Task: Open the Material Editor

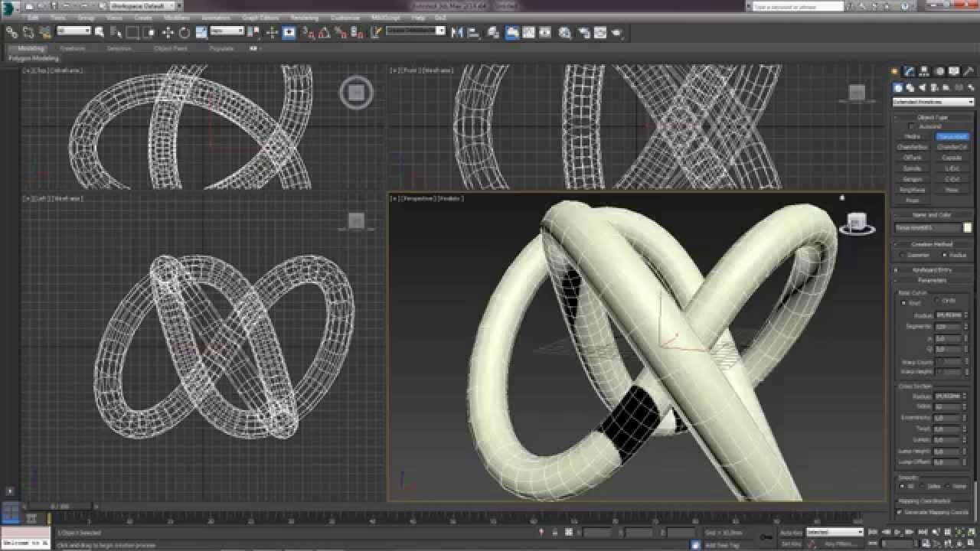Action: coord(565,32)
